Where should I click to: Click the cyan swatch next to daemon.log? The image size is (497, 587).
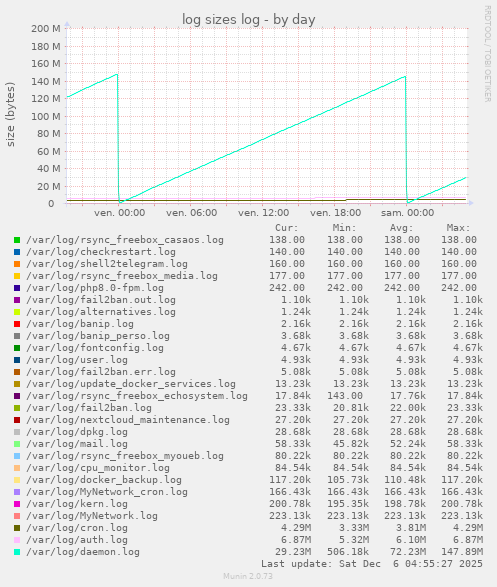tap(17, 552)
